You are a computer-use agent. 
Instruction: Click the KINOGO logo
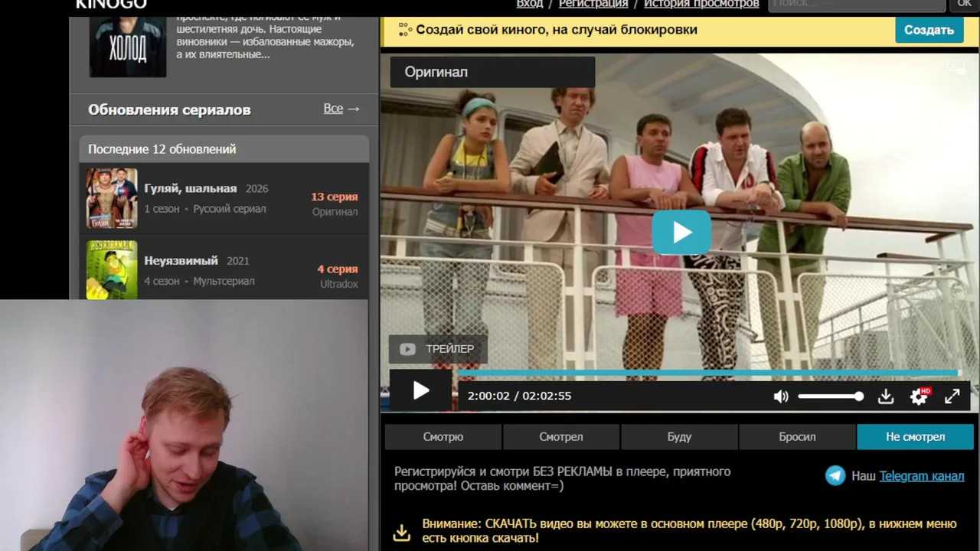(x=111, y=5)
